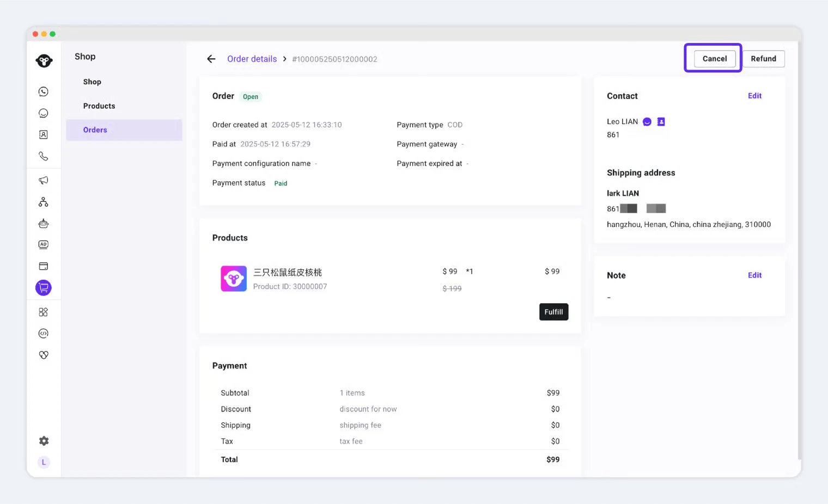Open the apps grid icon in sidebar
This screenshot has height=504, width=828.
pyautogui.click(x=44, y=312)
